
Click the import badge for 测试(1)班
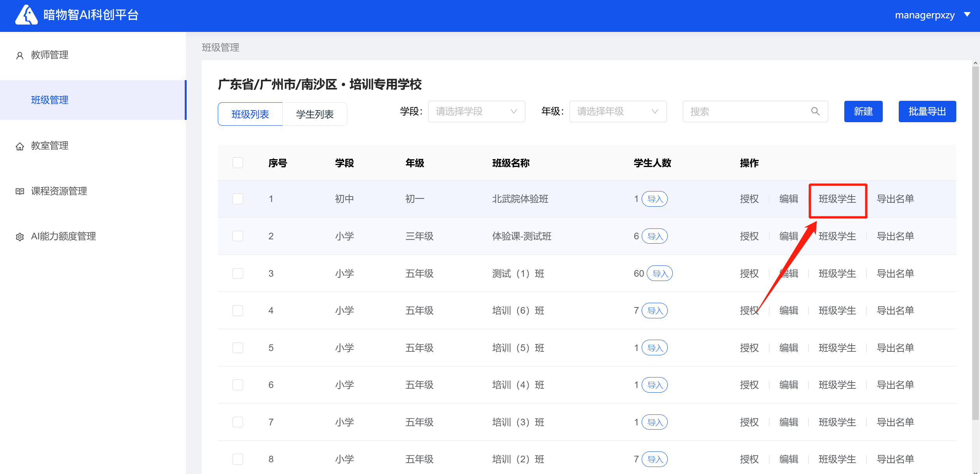660,274
